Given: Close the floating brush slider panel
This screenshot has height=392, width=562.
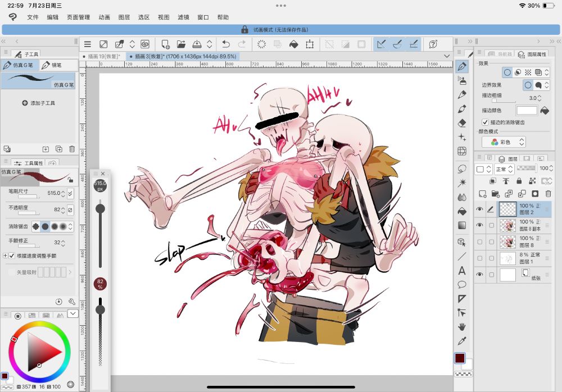Looking at the screenshot, I should coord(103,174).
